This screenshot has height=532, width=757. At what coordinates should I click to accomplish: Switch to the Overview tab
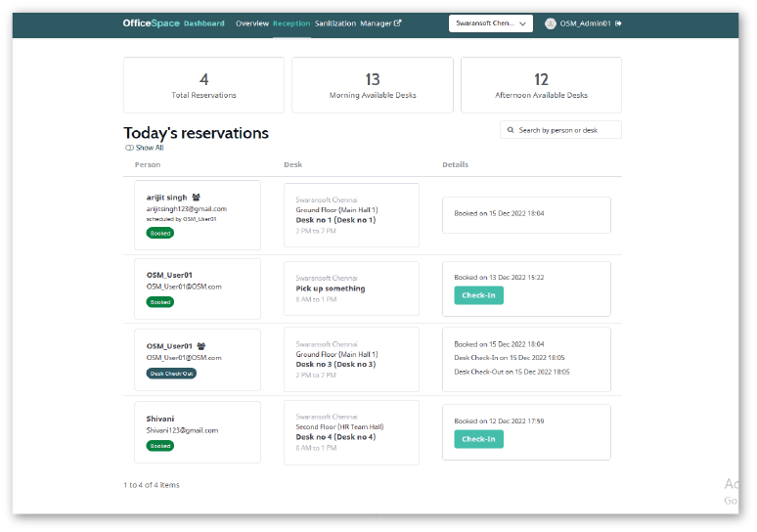pyautogui.click(x=252, y=22)
